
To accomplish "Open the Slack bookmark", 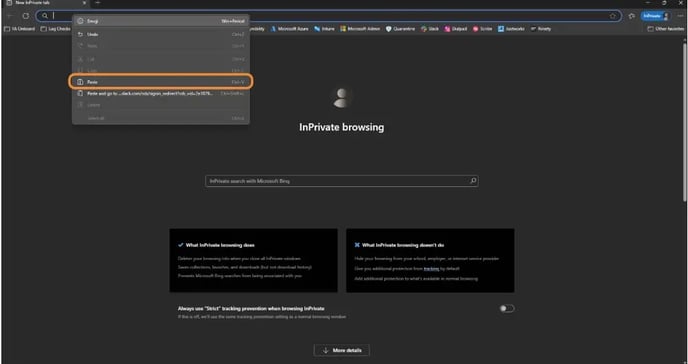I will (430, 29).
